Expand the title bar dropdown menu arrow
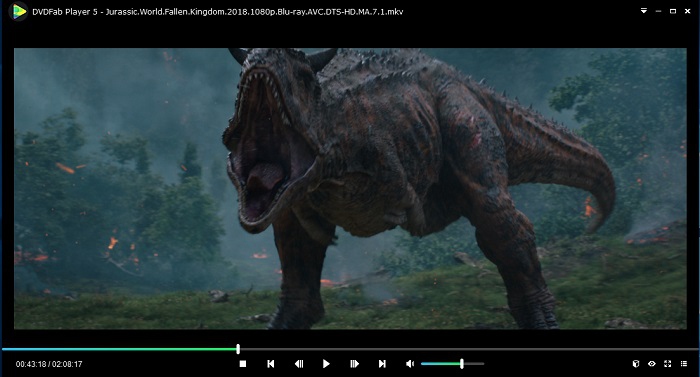700x377 pixels. [644, 11]
